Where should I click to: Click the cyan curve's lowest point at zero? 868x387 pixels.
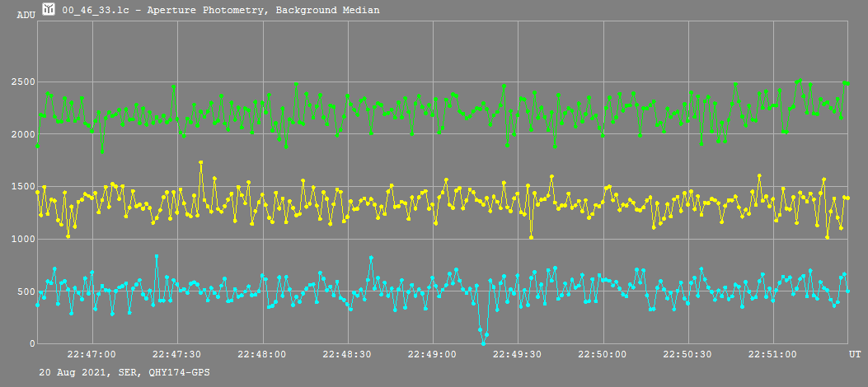(x=483, y=343)
